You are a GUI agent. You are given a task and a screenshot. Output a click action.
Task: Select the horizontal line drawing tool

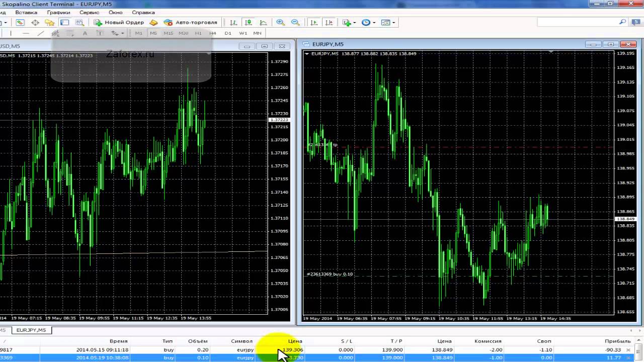point(26,33)
